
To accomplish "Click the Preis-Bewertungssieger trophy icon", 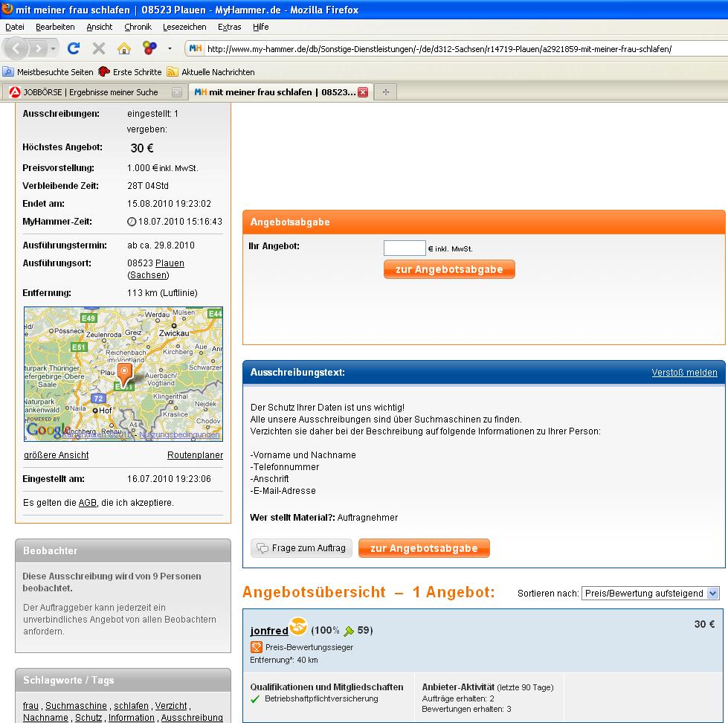I will tap(257, 647).
